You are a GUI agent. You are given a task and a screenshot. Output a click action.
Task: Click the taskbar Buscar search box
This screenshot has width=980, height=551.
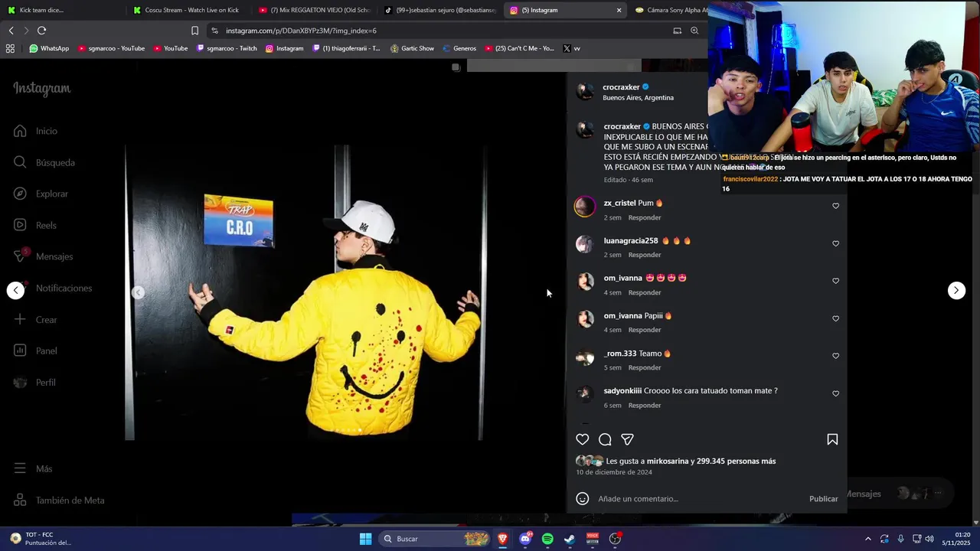[x=435, y=539]
